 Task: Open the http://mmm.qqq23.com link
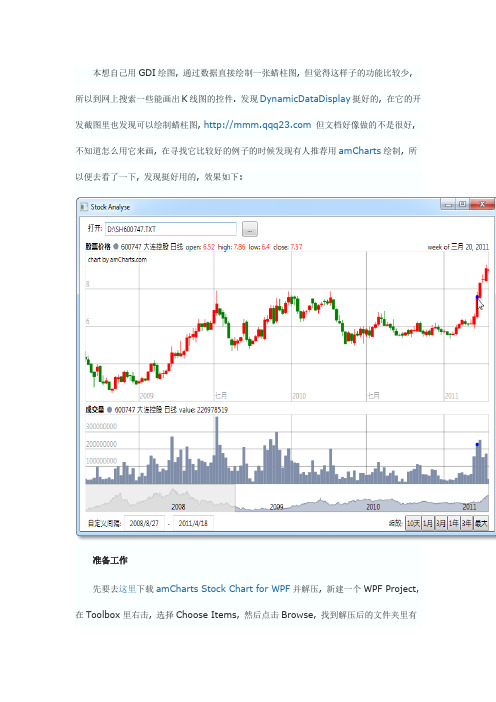pos(257,125)
